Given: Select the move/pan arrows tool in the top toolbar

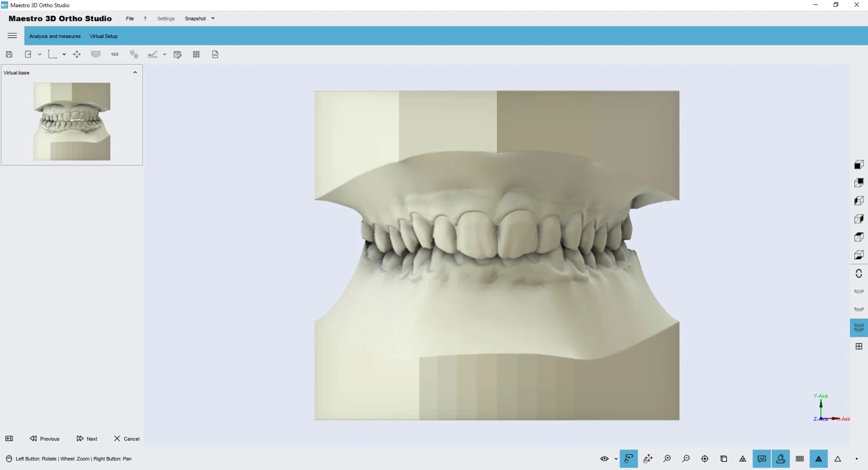Looking at the screenshot, I should tap(77, 54).
